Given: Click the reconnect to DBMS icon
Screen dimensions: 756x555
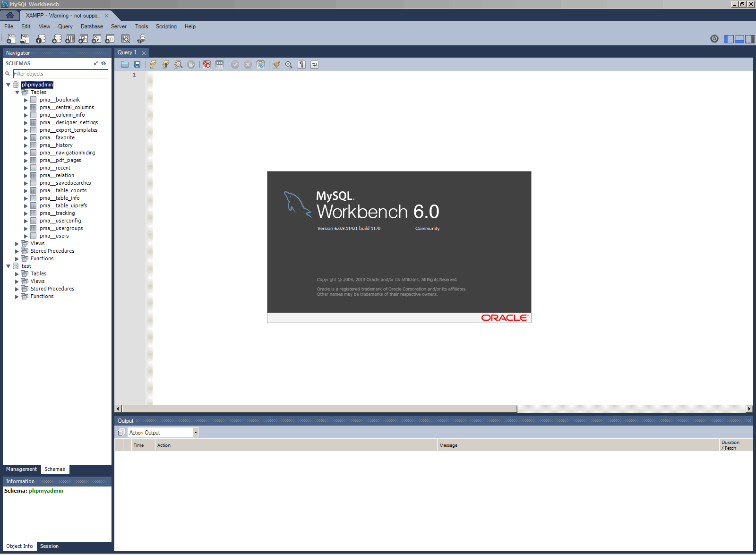Looking at the screenshot, I should [x=141, y=39].
